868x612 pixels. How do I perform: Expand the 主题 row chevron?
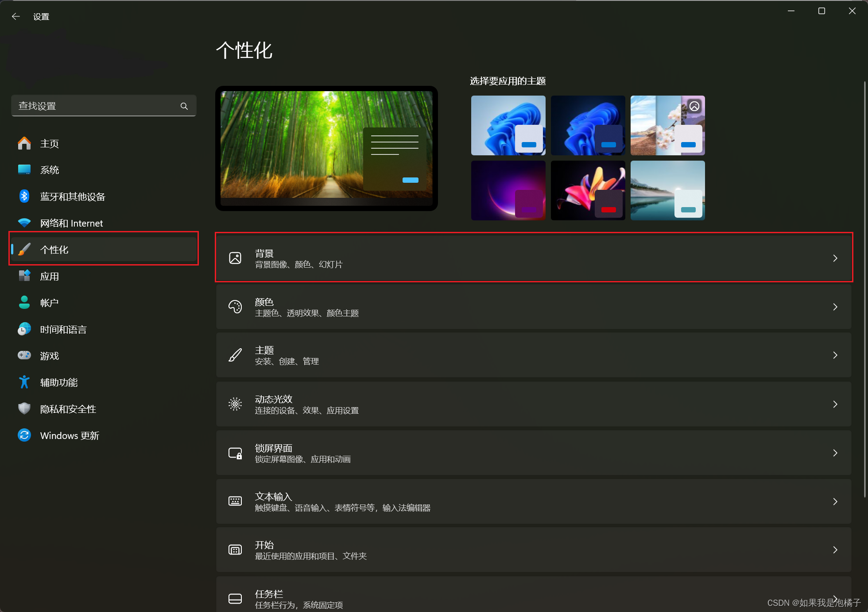tap(835, 355)
